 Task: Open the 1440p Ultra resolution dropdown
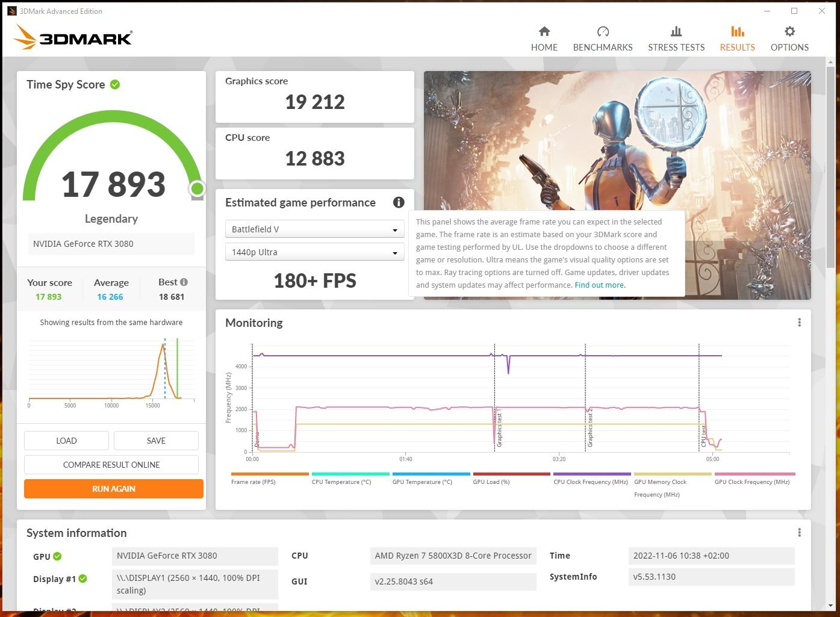(x=314, y=252)
